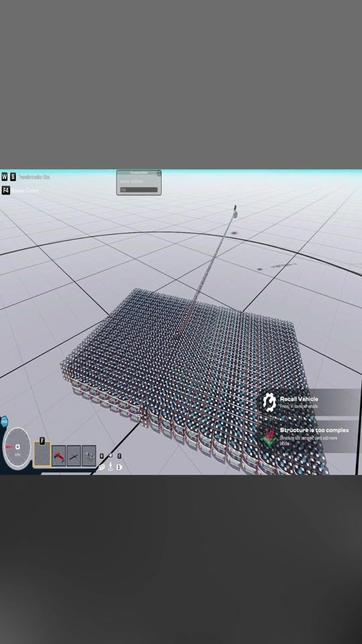Click the mug-shaped icon beside the hotbar

click(119, 467)
